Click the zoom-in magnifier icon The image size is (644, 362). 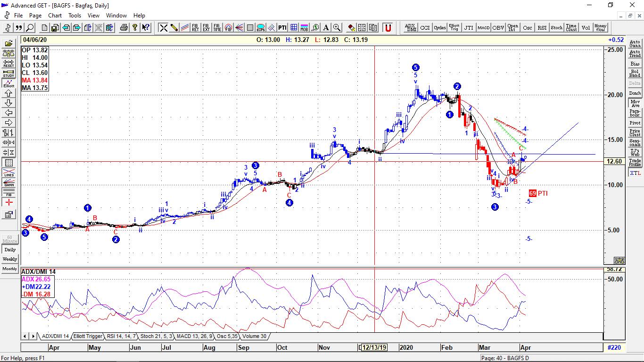click(x=337, y=28)
